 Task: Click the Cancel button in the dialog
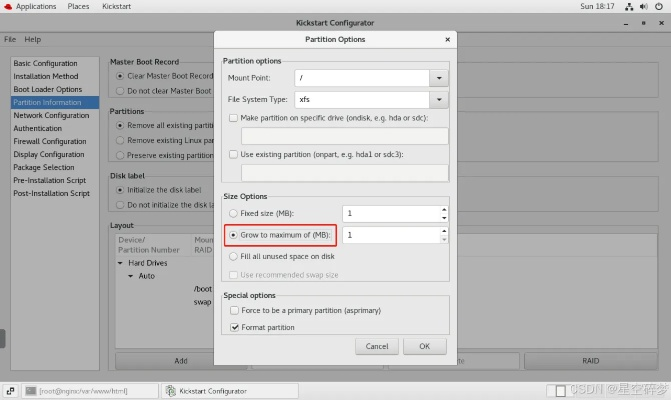[x=377, y=346]
